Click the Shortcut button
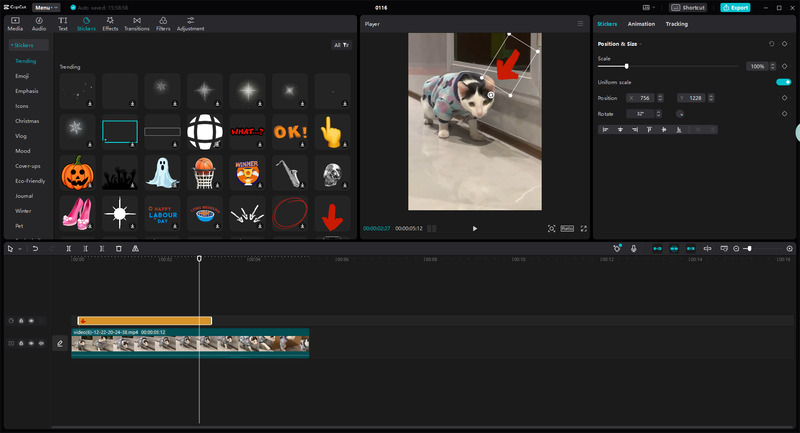Screen dimensions: 800x433 (690, 7)
